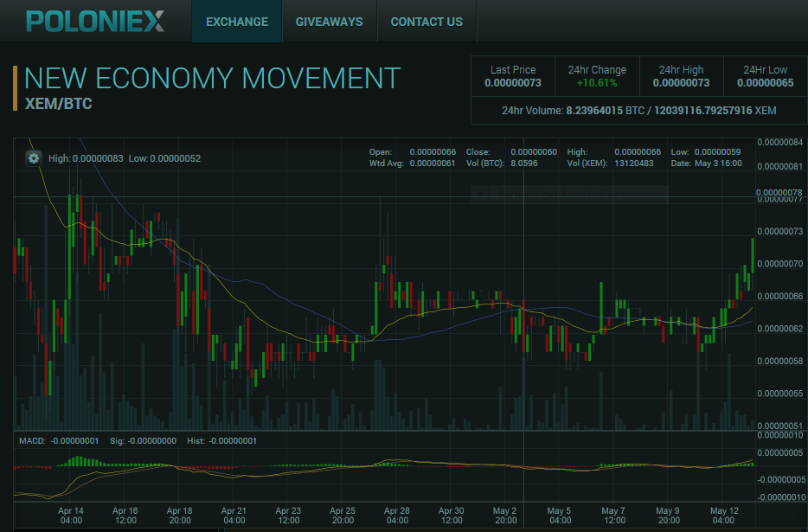Screen dimensions: 808x532
Task: Click the Vol (BTC) 8.0596 readout
Action: (502, 163)
